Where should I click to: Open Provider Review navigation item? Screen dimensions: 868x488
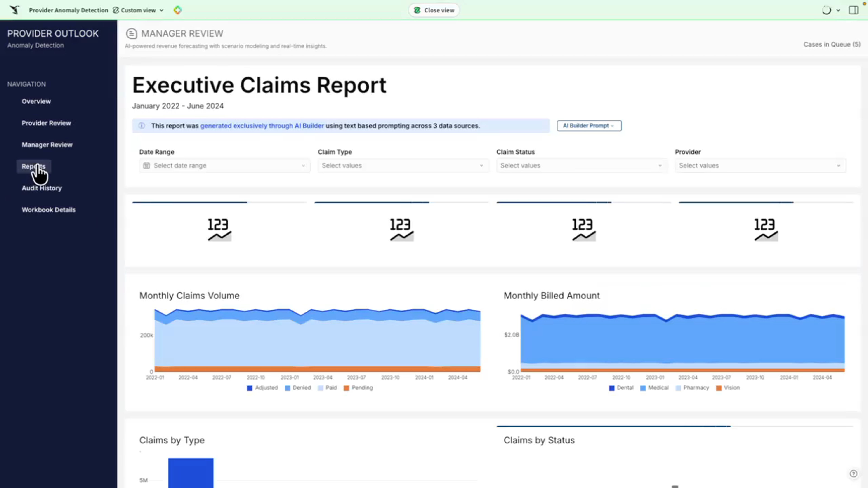pyautogui.click(x=46, y=123)
